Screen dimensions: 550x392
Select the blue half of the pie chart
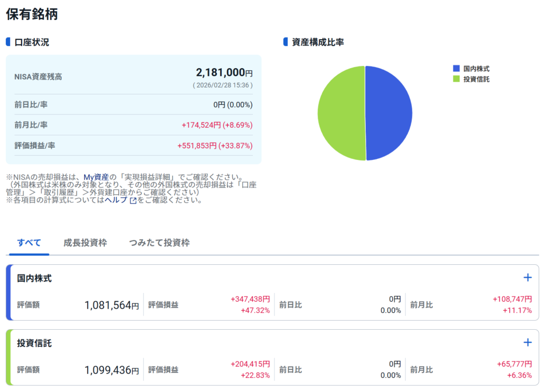(x=389, y=113)
